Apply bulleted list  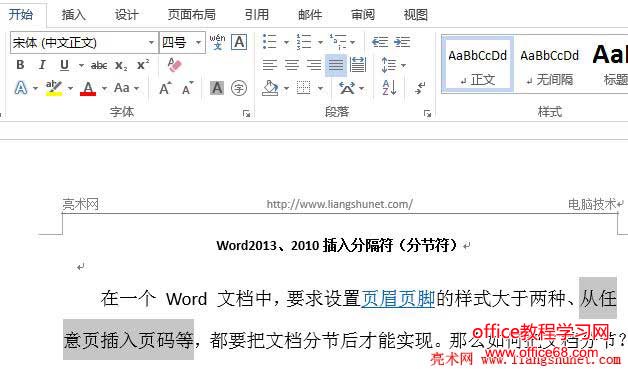point(270,42)
